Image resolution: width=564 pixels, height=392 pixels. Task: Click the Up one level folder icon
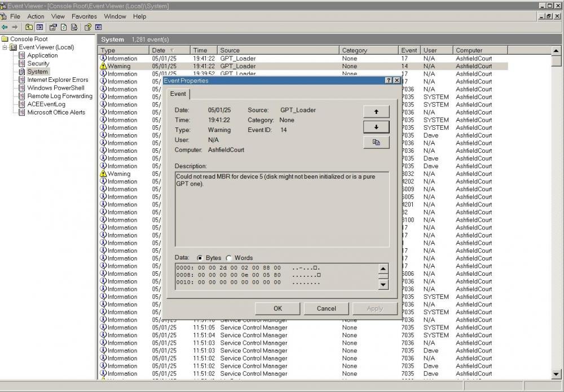pos(29,27)
